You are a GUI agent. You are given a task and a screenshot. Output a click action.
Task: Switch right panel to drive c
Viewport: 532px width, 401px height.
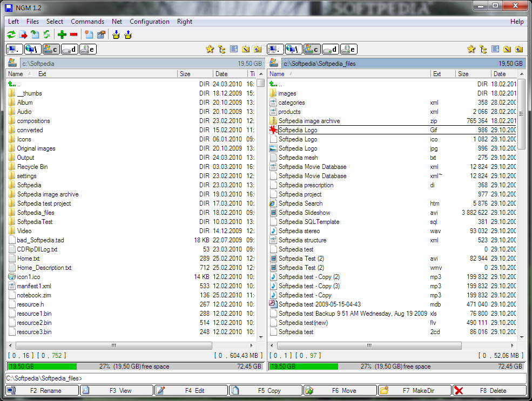[312, 50]
